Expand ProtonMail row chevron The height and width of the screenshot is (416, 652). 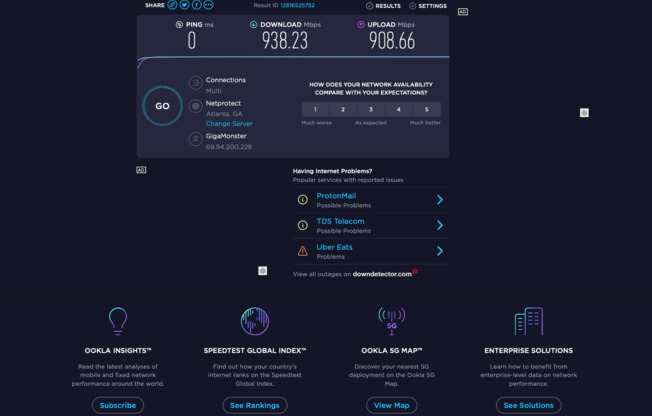(440, 200)
